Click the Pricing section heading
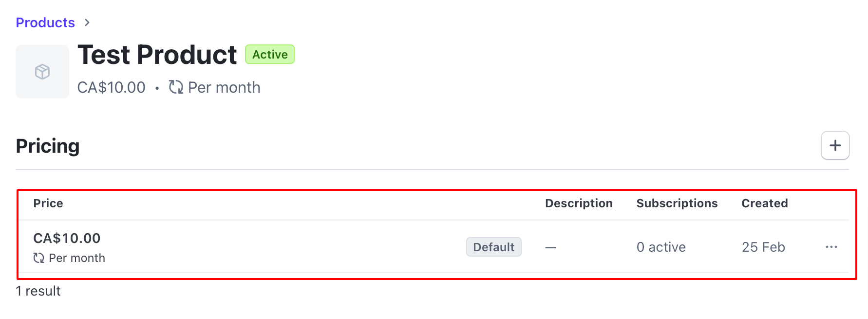 48,146
